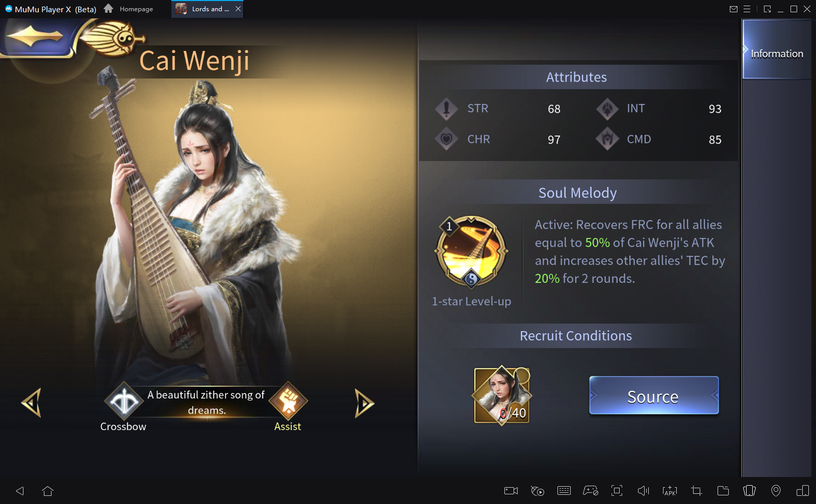Click the Cai Wenji shard portrait 0/40
Screen dimensions: 816x504
tap(502, 395)
